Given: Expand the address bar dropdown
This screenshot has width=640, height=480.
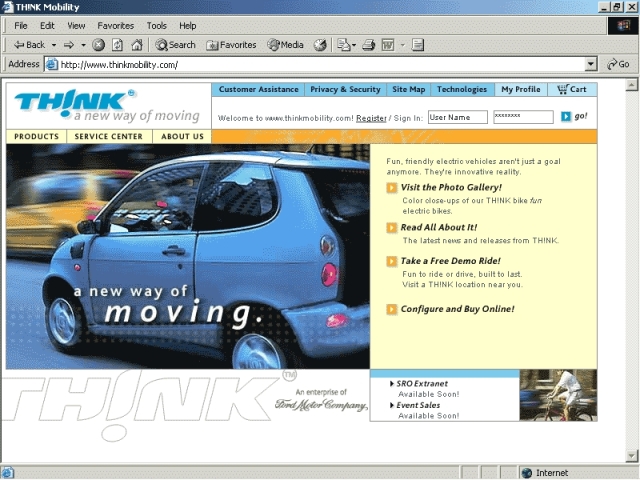Looking at the screenshot, I should pos(591,64).
